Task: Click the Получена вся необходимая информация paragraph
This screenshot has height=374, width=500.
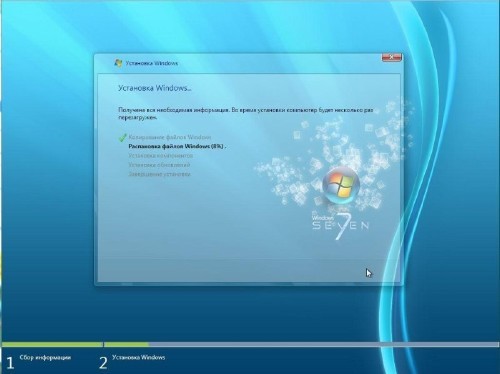Action: click(x=246, y=113)
